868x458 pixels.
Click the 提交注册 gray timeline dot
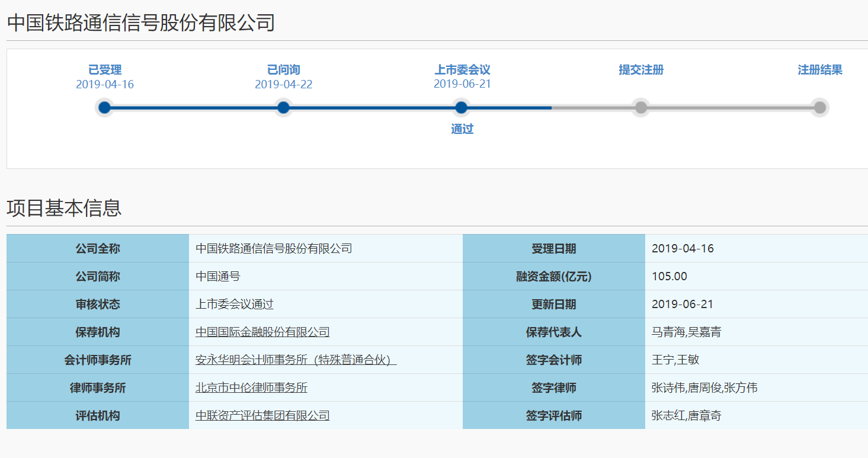(x=640, y=108)
